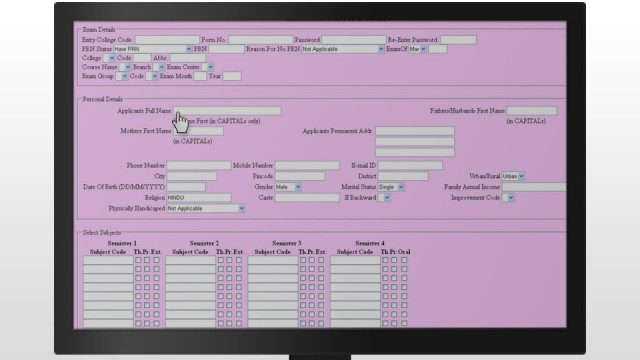Click the 'Semister 3' column heading
The height and width of the screenshot is (360, 640).
click(x=287, y=243)
